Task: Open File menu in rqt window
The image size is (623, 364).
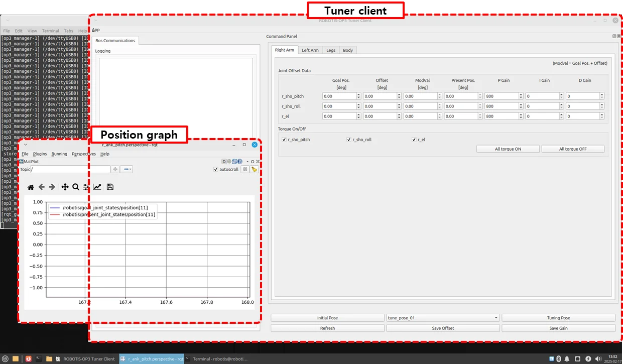Action: (25, 154)
